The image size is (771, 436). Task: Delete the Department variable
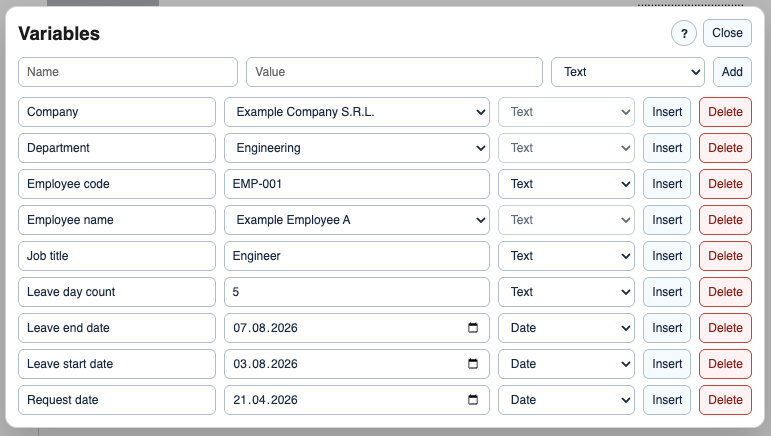(725, 148)
